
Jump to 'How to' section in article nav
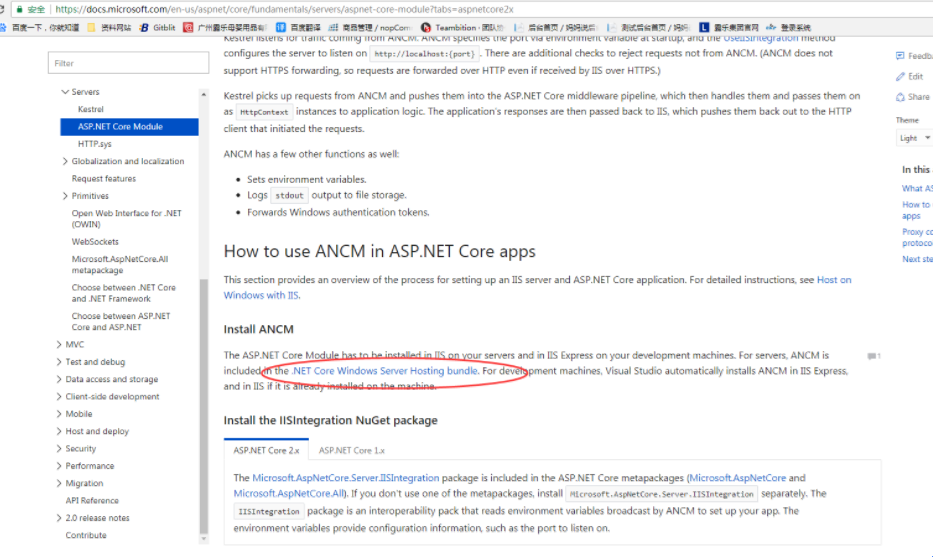[x=917, y=210]
